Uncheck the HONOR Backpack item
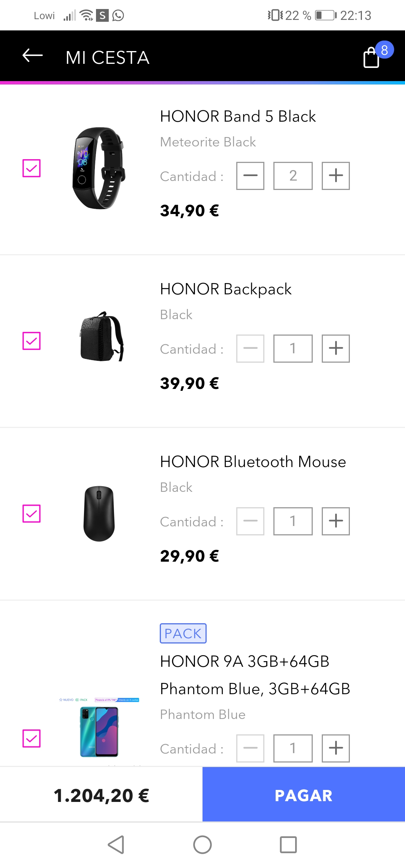This screenshot has height=868, width=405. coord(31,341)
